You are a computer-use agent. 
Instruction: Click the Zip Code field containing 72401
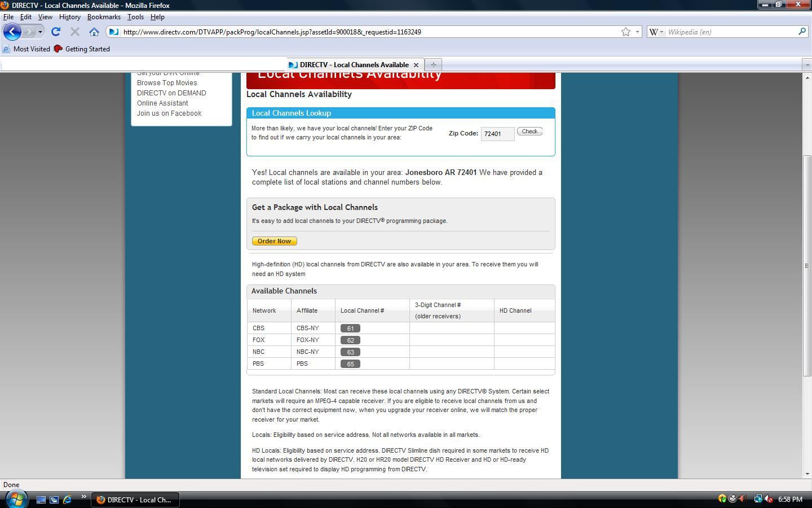(497, 134)
